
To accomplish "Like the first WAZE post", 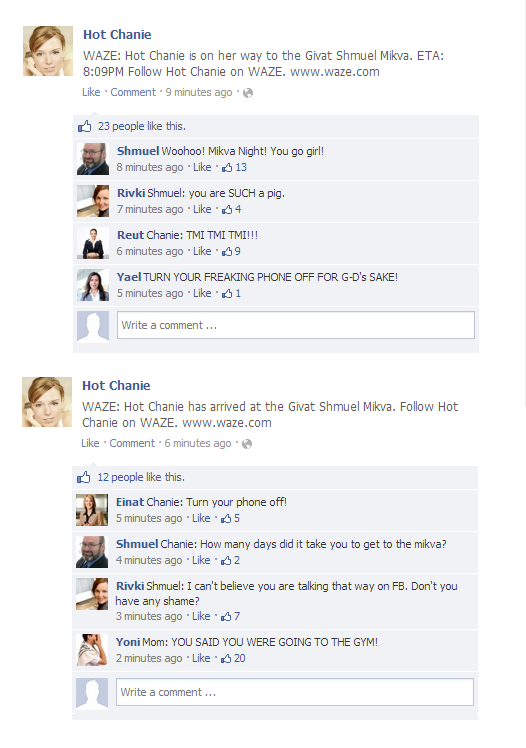I will (x=91, y=92).
